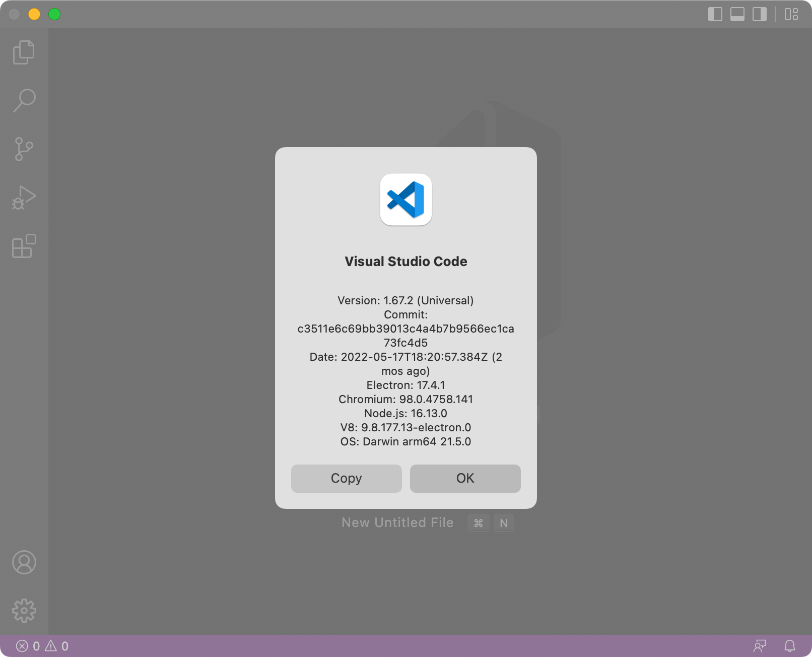Open the Search view

click(24, 100)
